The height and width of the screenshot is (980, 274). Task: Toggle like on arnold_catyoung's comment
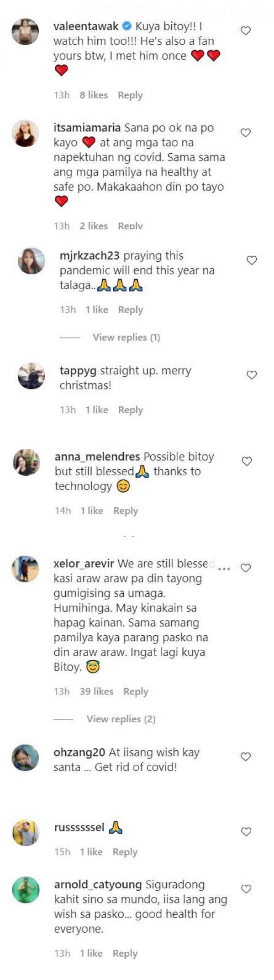tap(246, 889)
